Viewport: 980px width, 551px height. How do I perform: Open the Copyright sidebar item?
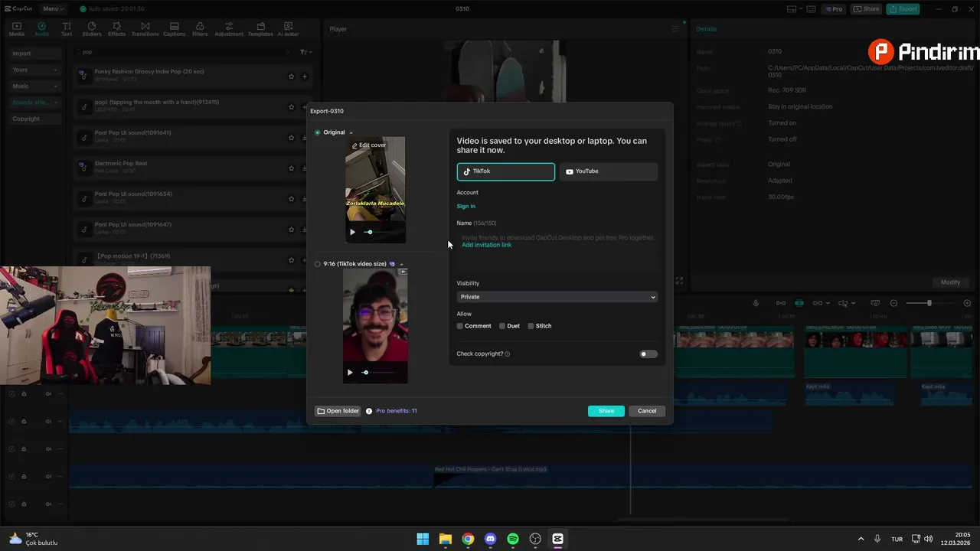pos(35,119)
